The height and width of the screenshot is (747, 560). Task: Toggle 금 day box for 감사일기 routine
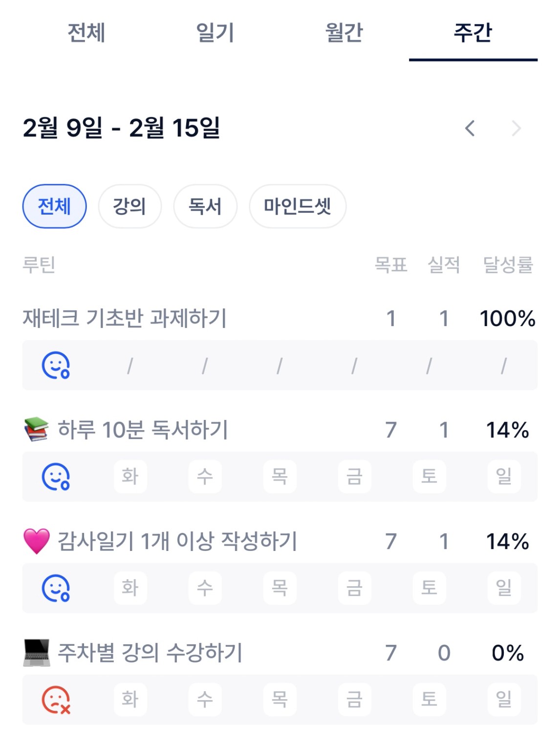click(354, 588)
